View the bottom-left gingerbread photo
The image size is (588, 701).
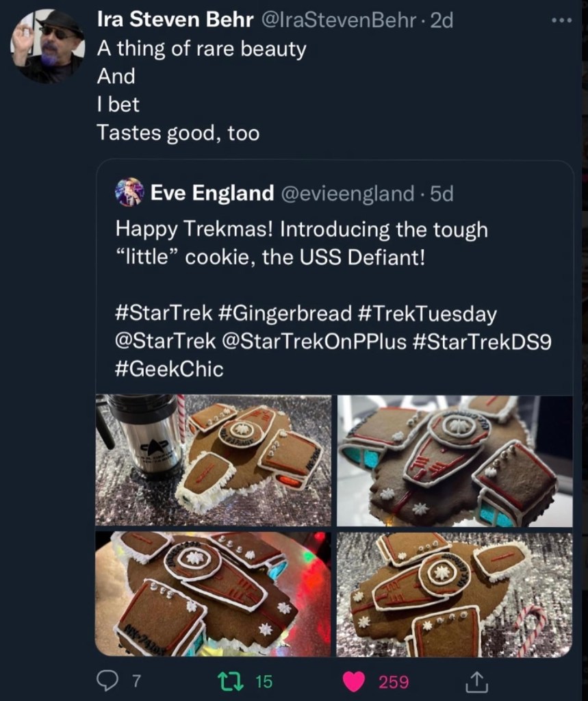213,594
